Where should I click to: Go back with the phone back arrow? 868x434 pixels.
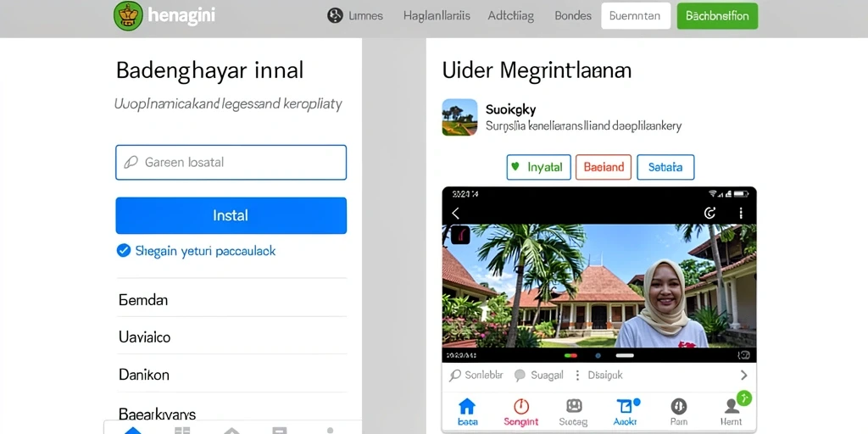coord(455,213)
